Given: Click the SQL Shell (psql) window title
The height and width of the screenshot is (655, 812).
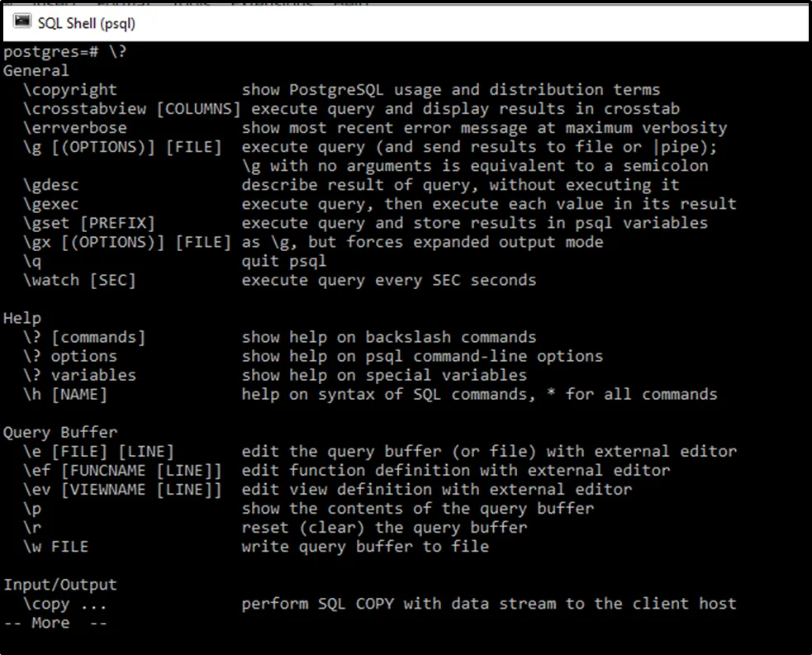Looking at the screenshot, I should pyautogui.click(x=86, y=23).
